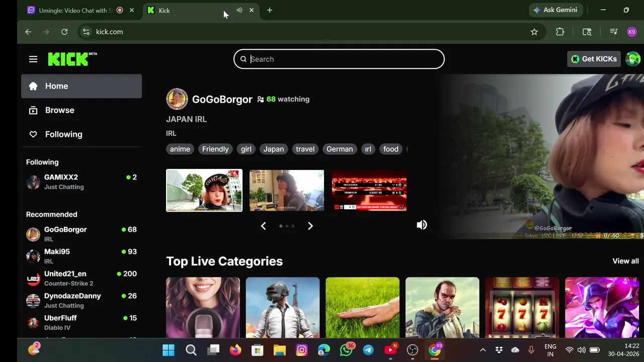Viewport: 644px width, 362px height.
Task: Go to next featured stream arrow
Action: click(310, 226)
